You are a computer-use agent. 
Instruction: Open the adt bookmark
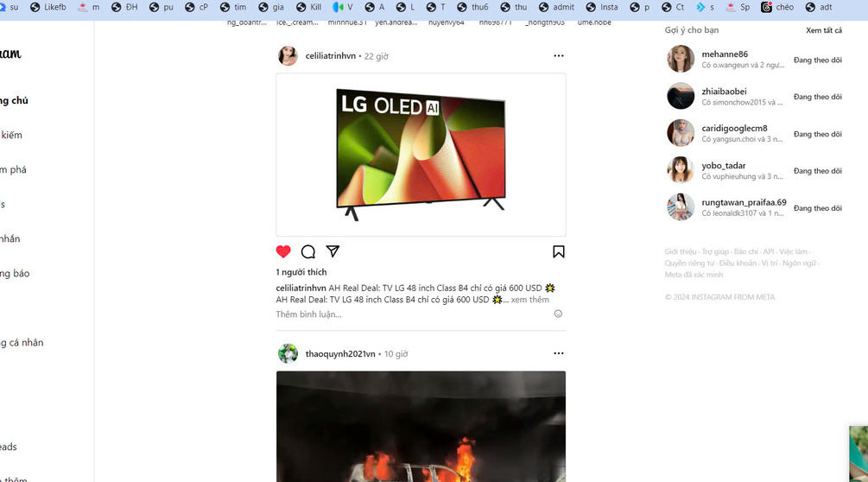[x=820, y=7]
